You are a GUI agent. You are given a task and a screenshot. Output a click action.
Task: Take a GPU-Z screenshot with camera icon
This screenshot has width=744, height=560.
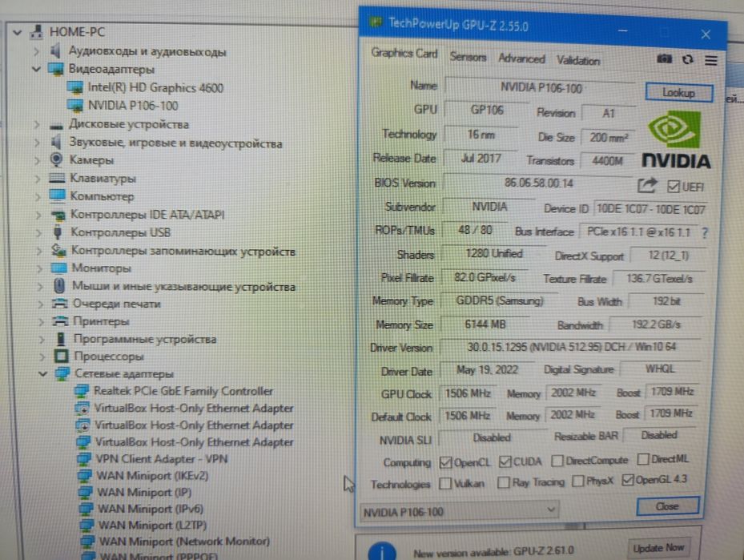(x=664, y=58)
